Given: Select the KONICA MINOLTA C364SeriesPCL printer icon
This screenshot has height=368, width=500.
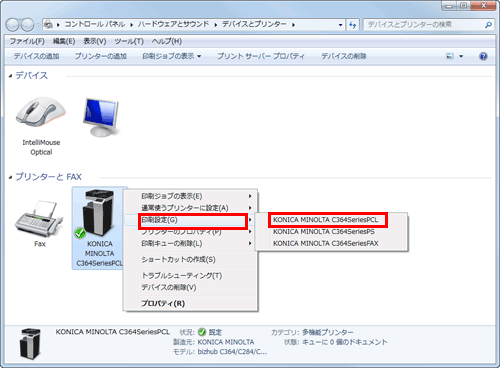Looking at the screenshot, I should [99, 228].
